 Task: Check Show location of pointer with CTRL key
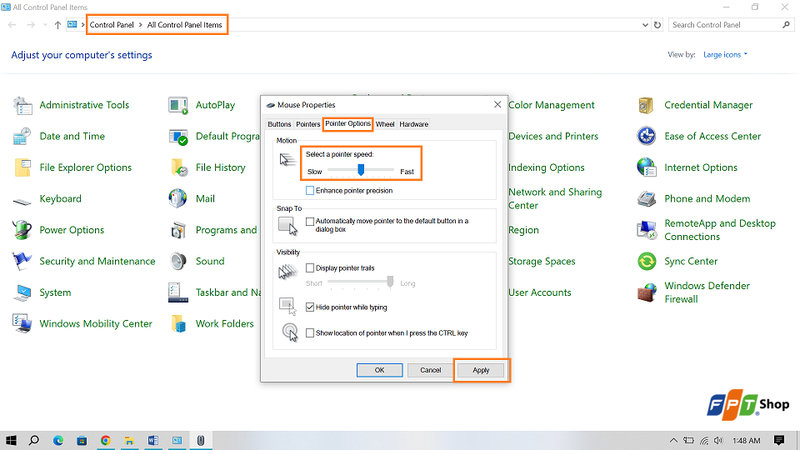pyautogui.click(x=310, y=333)
